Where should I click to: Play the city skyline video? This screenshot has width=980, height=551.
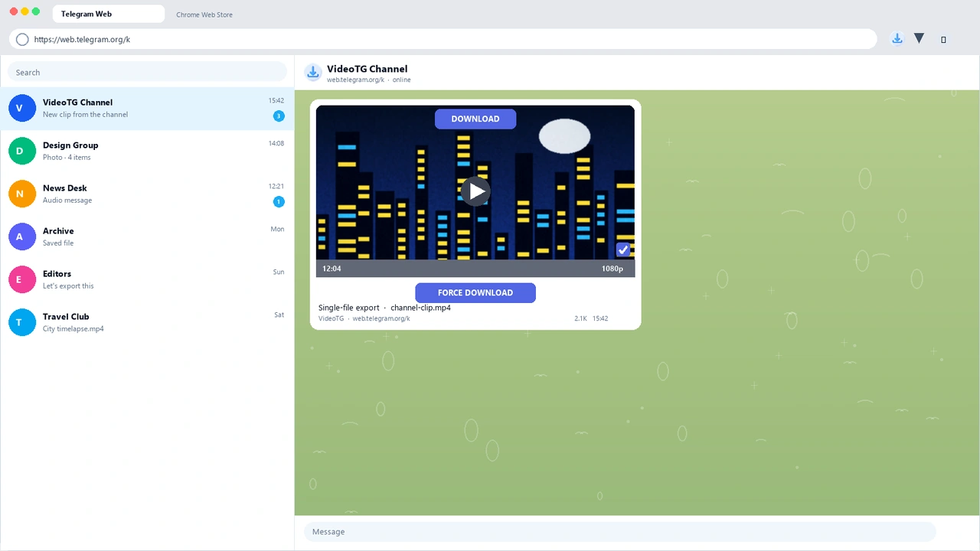pyautogui.click(x=475, y=191)
